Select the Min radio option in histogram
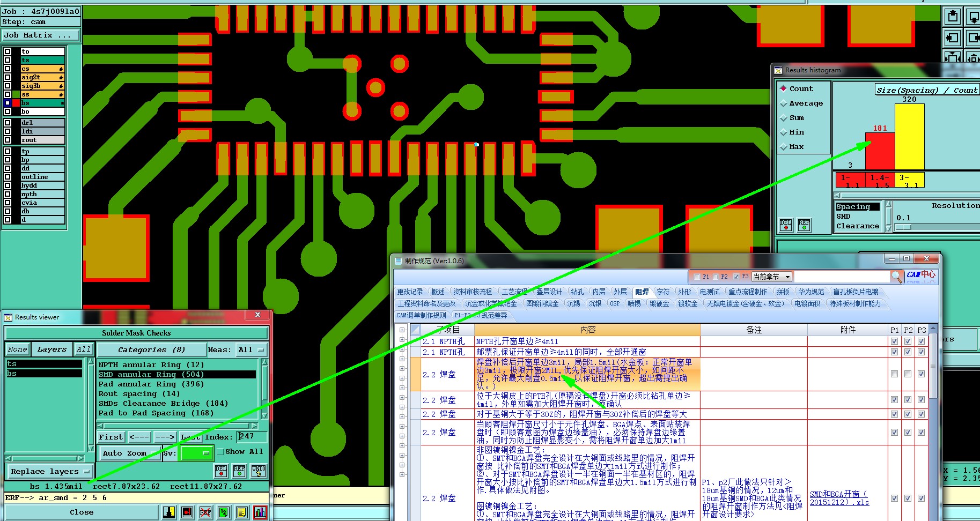Screen dimensions: 980x521 pos(784,132)
